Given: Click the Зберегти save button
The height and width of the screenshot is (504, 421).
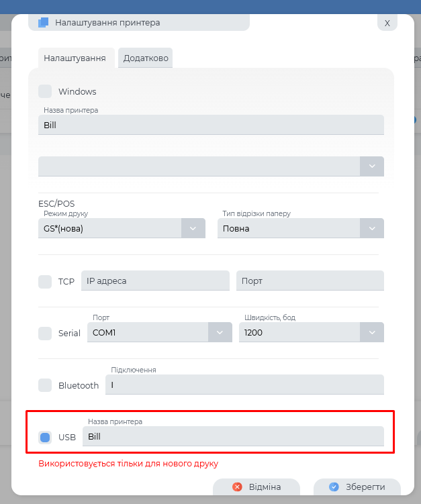Looking at the screenshot, I should tap(357, 487).
